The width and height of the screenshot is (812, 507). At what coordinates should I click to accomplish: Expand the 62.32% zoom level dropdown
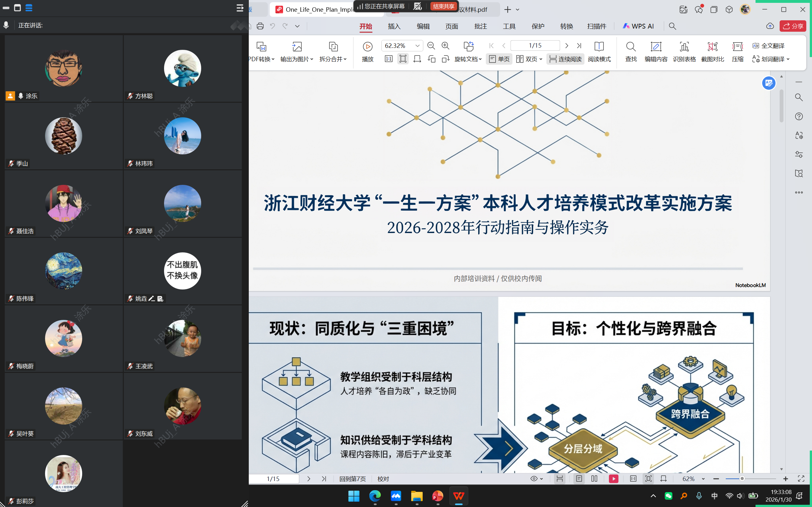tap(417, 46)
